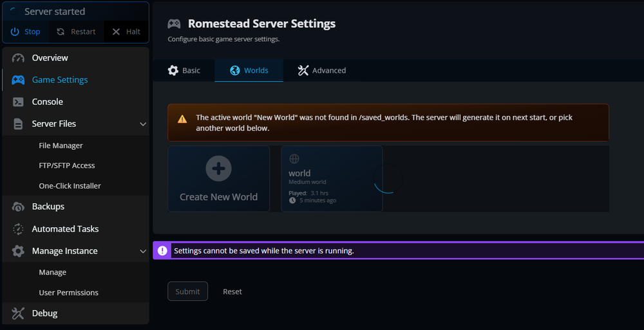This screenshot has width=644, height=330.
Task: Click the Stop power icon
Action: (x=15, y=32)
